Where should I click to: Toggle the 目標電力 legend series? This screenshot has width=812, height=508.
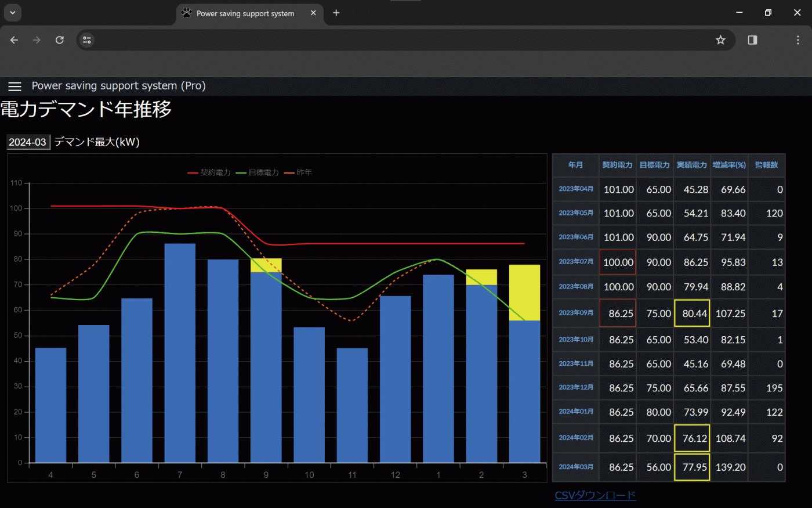258,172
